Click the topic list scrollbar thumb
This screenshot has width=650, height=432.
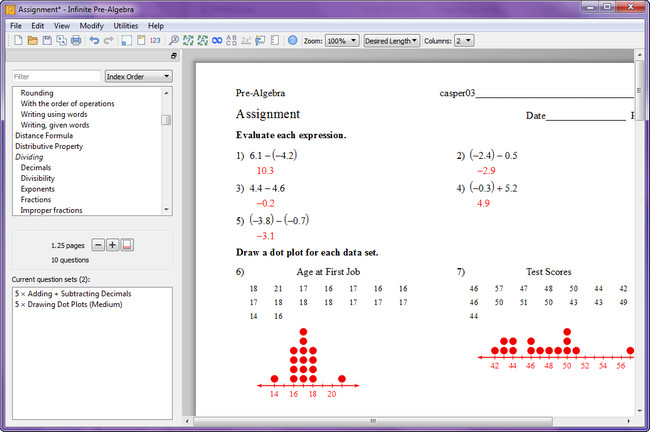point(166,120)
